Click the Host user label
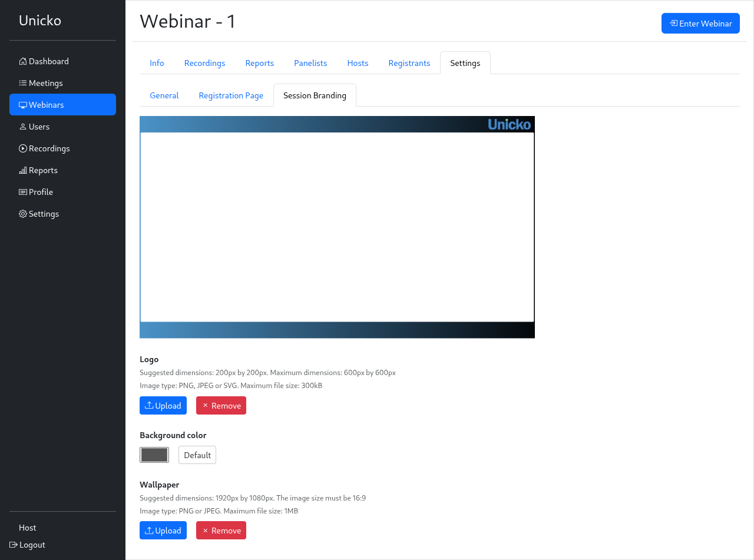The height and width of the screenshot is (560, 754). pos(28,528)
